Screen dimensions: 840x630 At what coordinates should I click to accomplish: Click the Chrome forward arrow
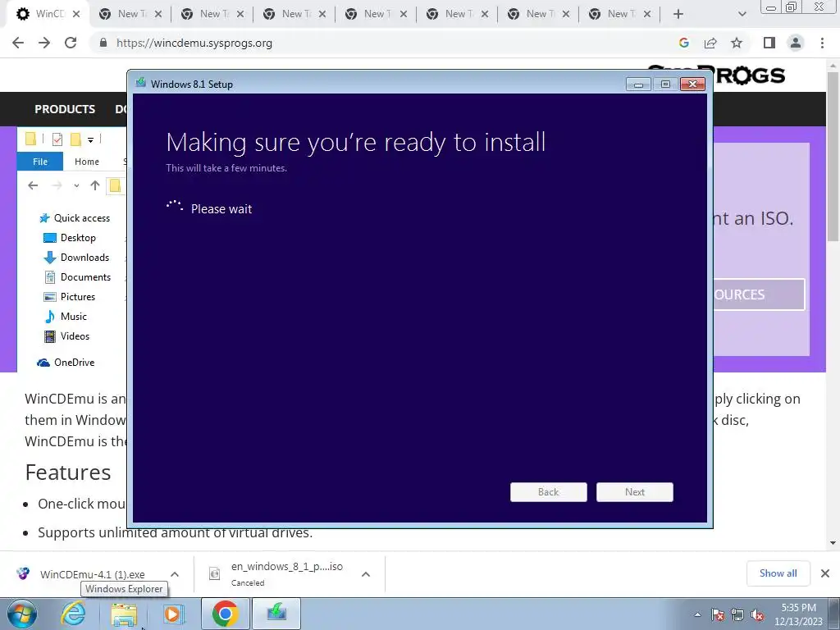[44, 43]
